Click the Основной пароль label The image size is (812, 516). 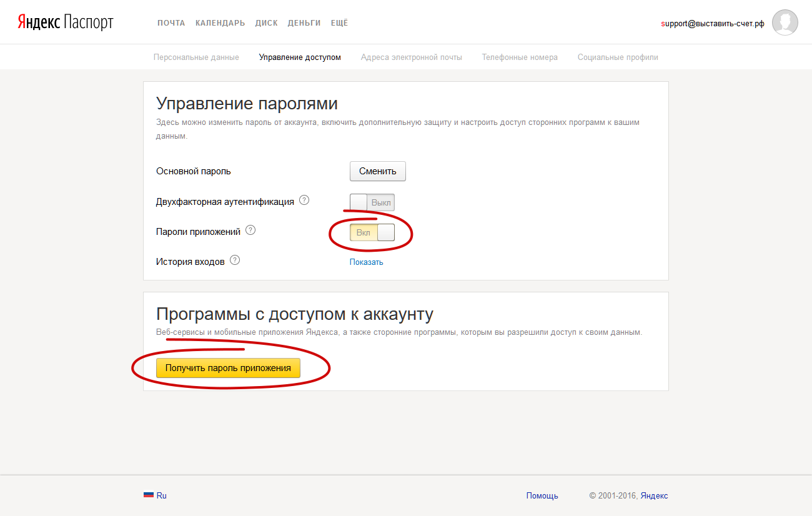pyautogui.click(x=193, y=171)
